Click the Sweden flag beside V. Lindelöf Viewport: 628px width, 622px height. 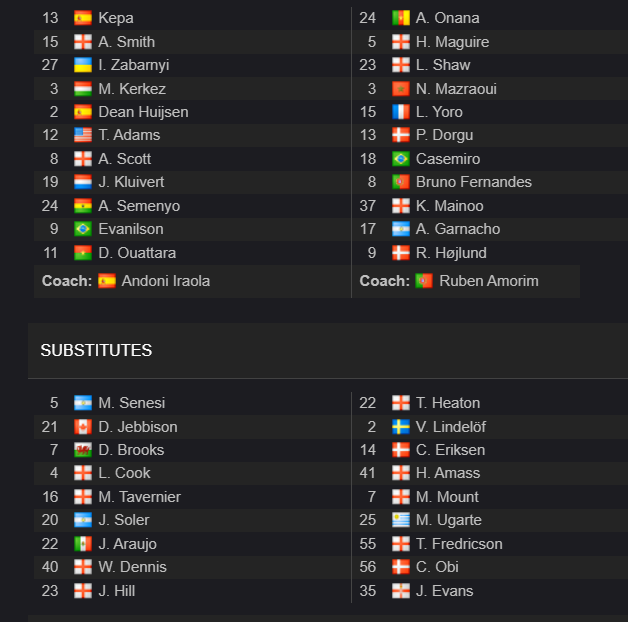[401, 427]
